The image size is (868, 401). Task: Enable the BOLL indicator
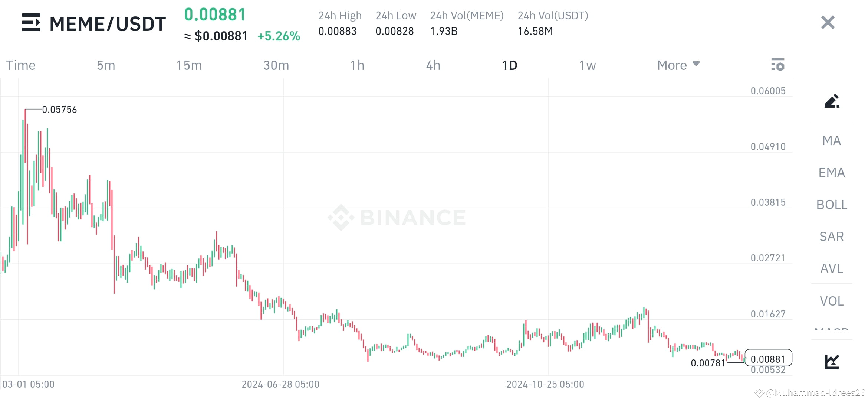[x=831, y=204]
